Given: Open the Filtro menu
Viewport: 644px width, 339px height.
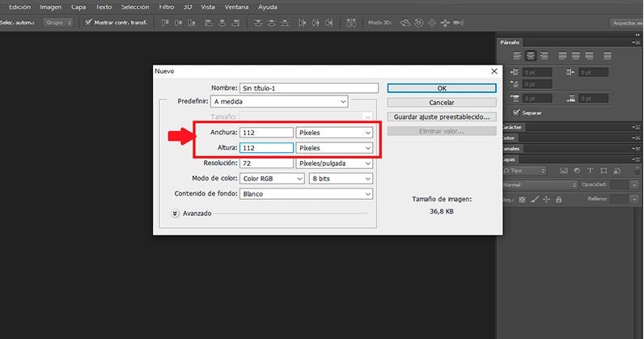Looking at the screenshot, I should (166, 6).
